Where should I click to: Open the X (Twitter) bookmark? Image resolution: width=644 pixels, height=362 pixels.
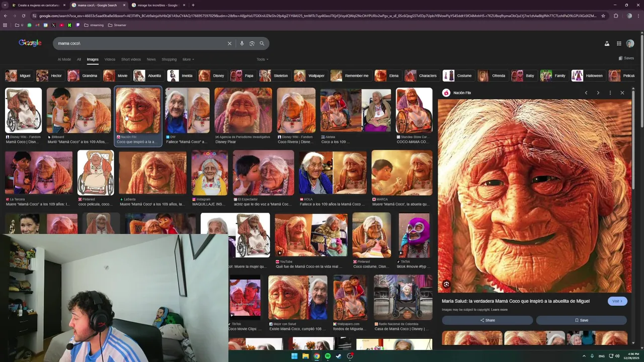coord(53,25)
